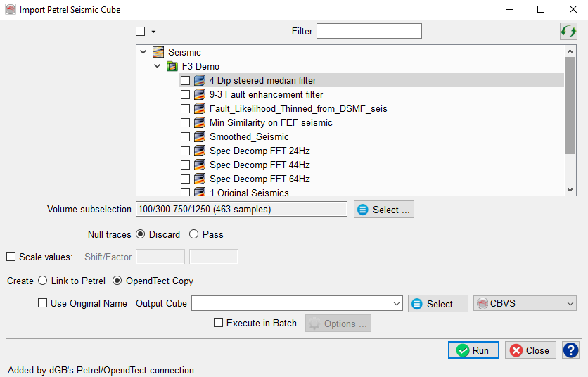
Task: Click the cube list vertical scrollbar
Action: click(x=570, y=106)
